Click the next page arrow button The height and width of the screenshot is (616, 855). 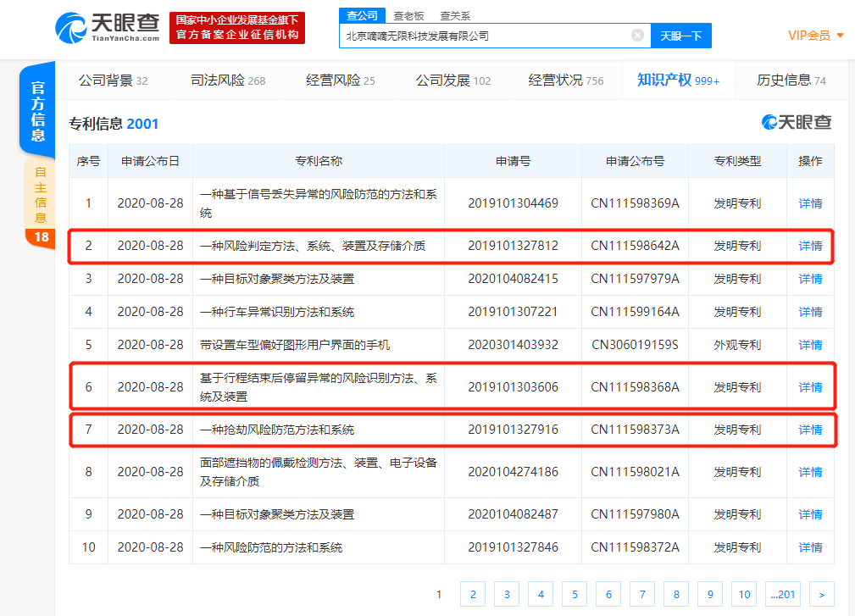(x=821, y=594)
